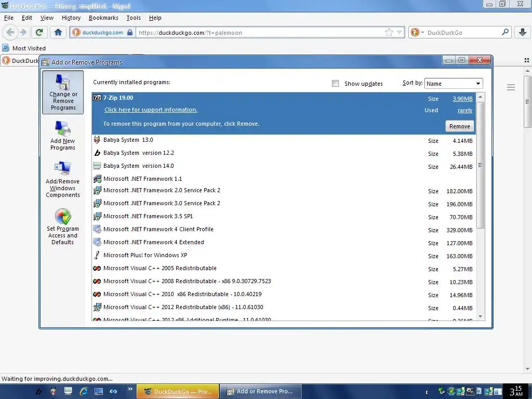Screen dimensions: 532x399
Task: Open the tab groups grid icon
Action: coord(527,60)
